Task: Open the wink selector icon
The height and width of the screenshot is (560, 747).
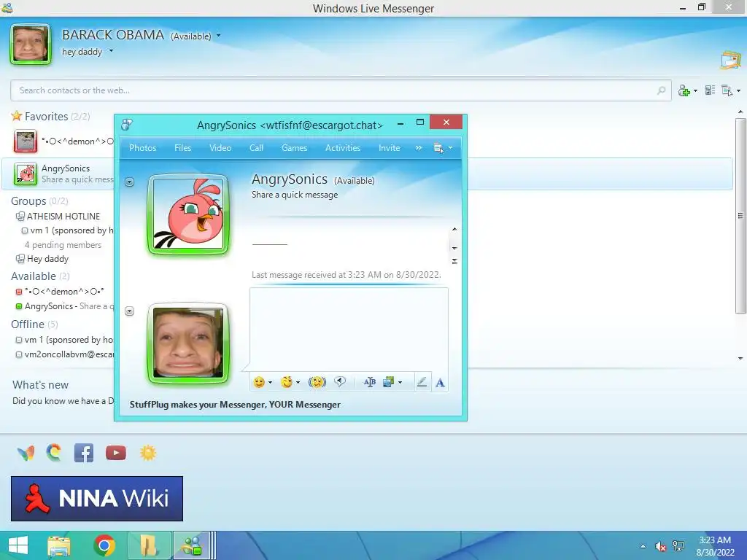Action: coord(286,382)
